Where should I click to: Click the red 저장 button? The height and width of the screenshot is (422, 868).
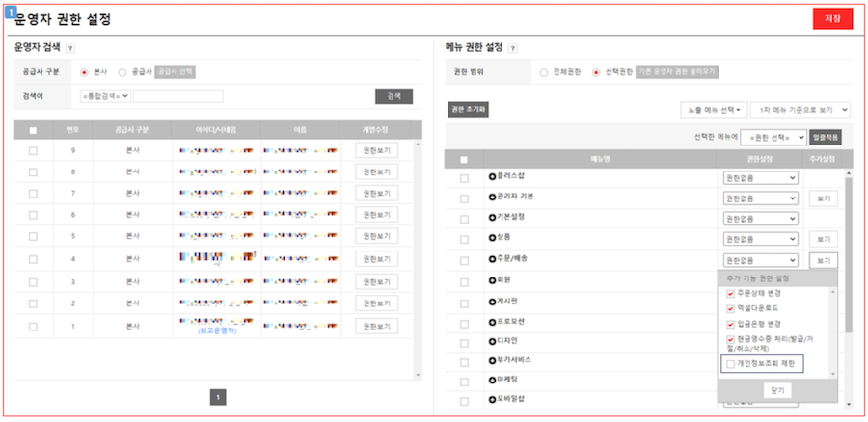coord(832,19)
